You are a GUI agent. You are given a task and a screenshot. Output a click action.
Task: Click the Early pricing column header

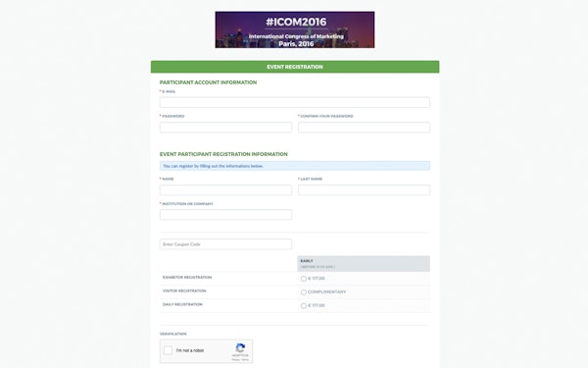tap(364, 264)
